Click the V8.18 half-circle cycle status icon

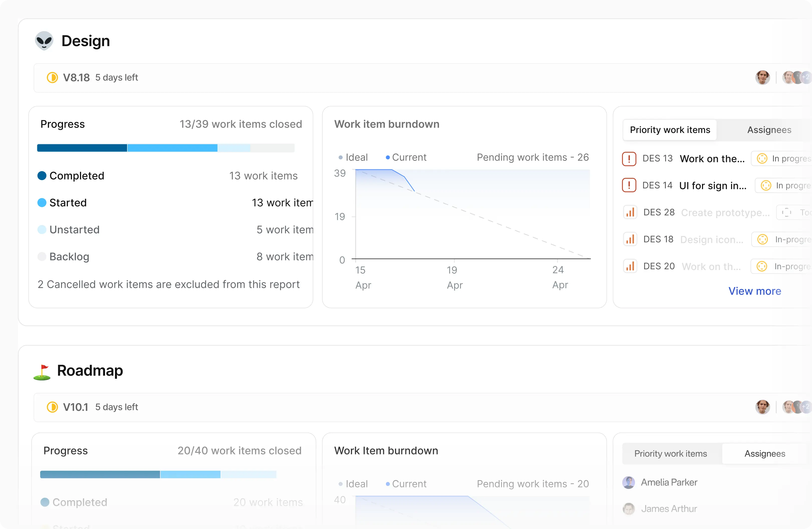coord(52,78)
